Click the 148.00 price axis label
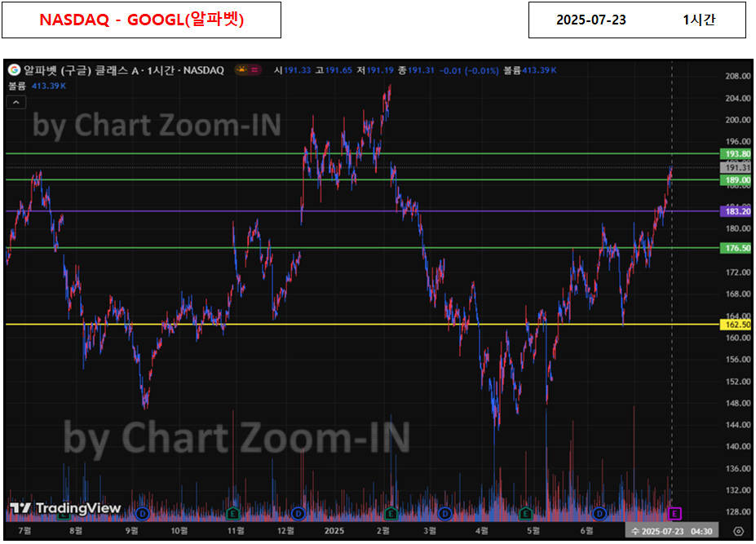 click(738, 403)
